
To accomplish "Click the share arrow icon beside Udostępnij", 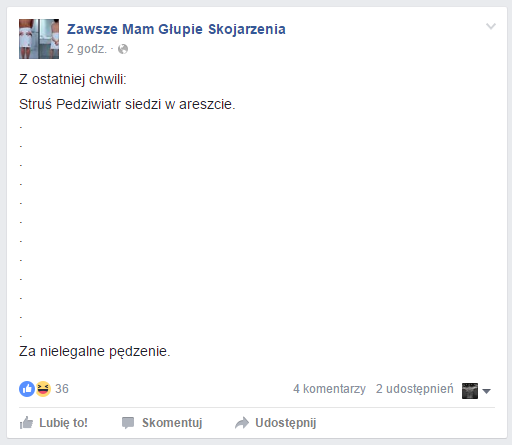I will 242,423.
